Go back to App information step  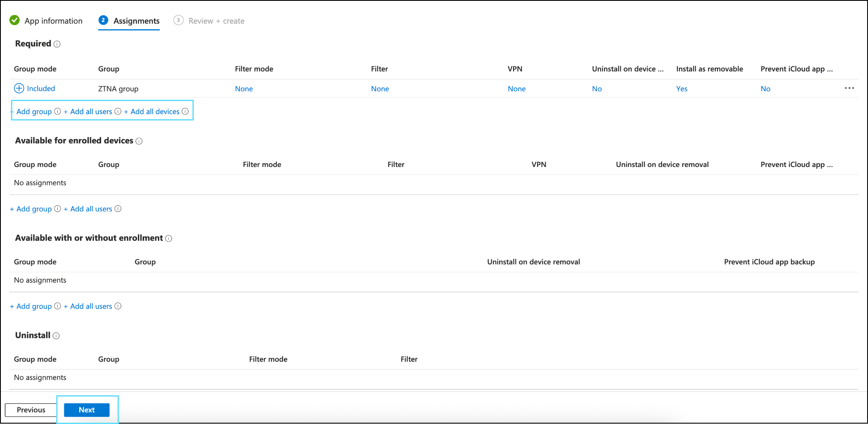coord(53,21)
